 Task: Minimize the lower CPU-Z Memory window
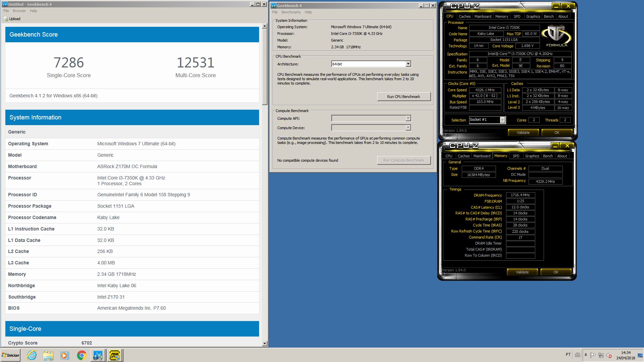tap(555, 146)
